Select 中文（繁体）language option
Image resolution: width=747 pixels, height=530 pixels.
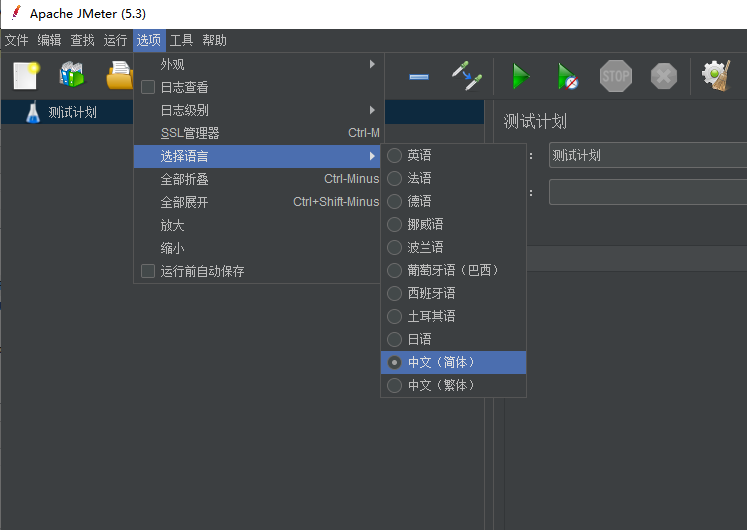point(454,385)
